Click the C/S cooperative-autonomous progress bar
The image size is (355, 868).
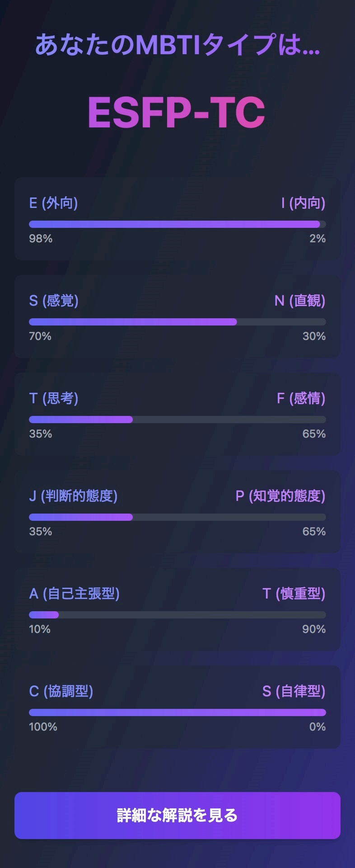tap(177, 712)
